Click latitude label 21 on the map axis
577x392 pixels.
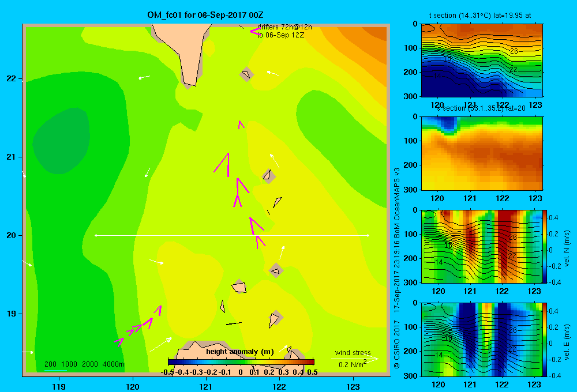tap(12, 157)
